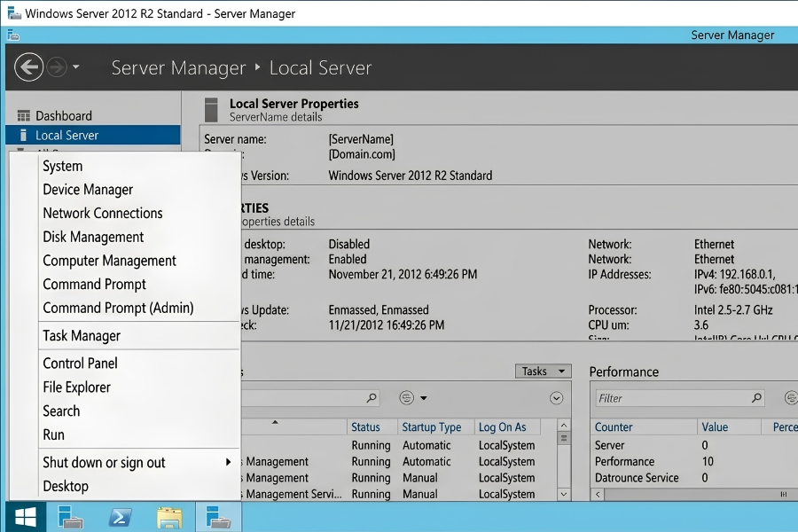Click the back navigation arrow
798x532 pixels.
coord(28,67)
